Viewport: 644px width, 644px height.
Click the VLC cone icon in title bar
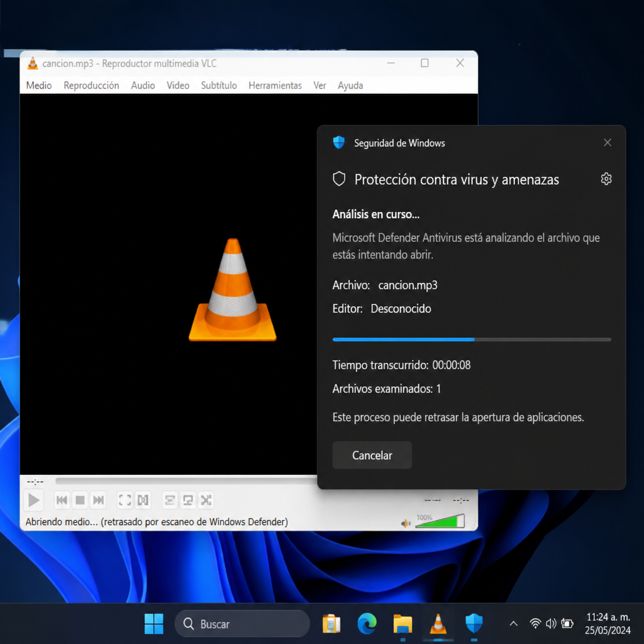[x=33, y=64]
